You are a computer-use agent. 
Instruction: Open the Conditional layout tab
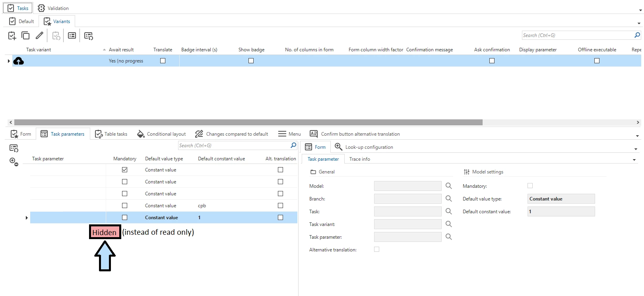coord(161,134)
